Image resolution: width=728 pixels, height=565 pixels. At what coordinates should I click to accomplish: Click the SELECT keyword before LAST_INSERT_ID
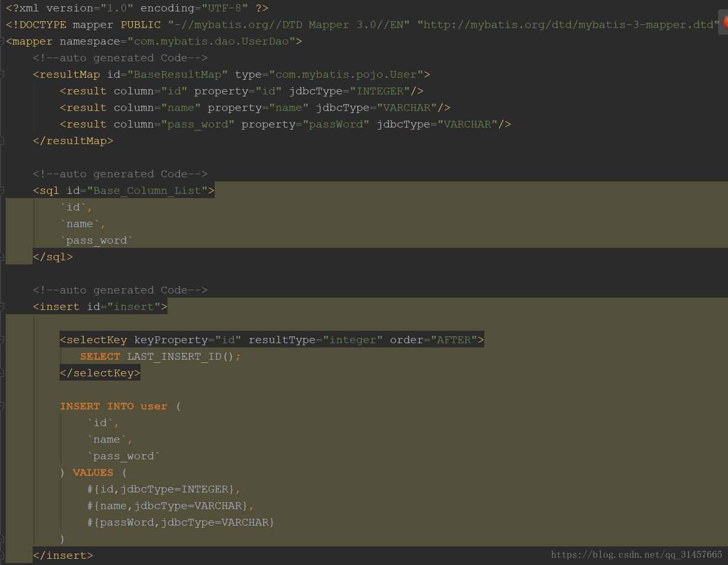pos(100,357)
